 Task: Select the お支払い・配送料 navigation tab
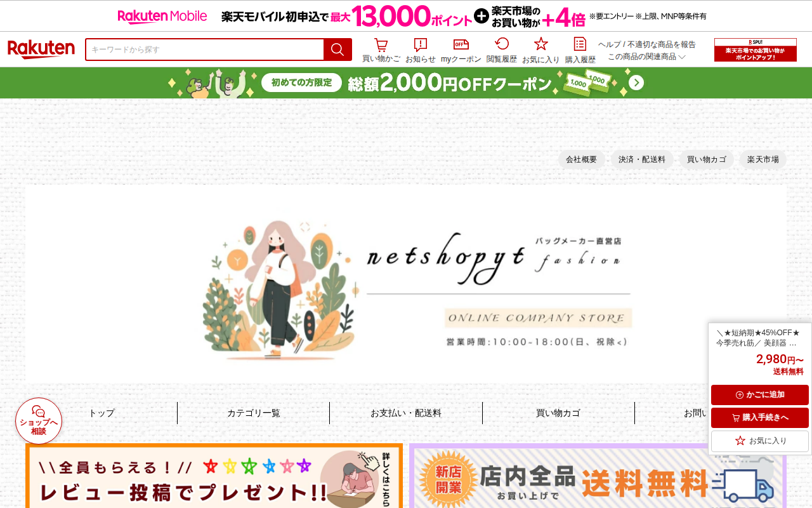pos(406,413)
